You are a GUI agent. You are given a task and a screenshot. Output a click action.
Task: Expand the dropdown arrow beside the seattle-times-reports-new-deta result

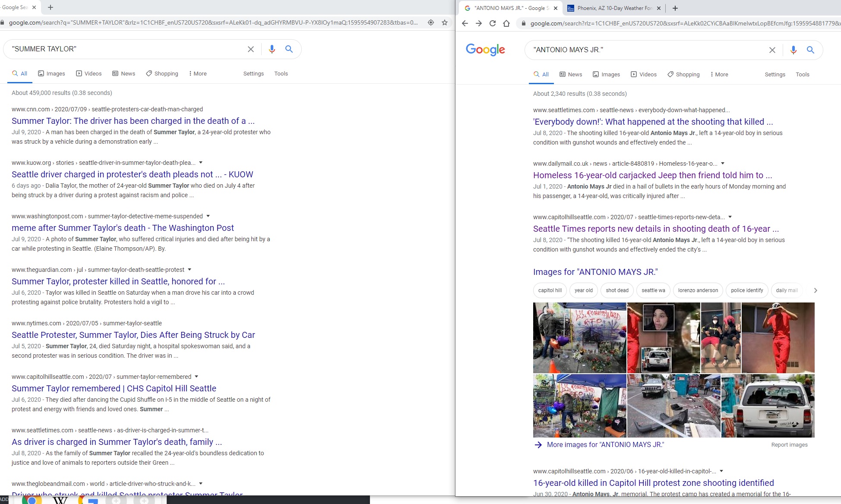tap(730, 217)
